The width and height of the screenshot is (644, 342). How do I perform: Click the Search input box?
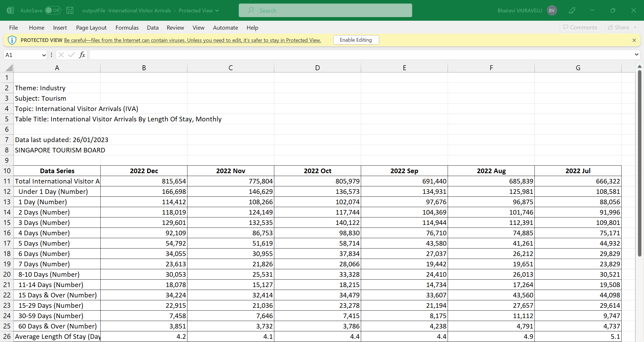[325, 11]
